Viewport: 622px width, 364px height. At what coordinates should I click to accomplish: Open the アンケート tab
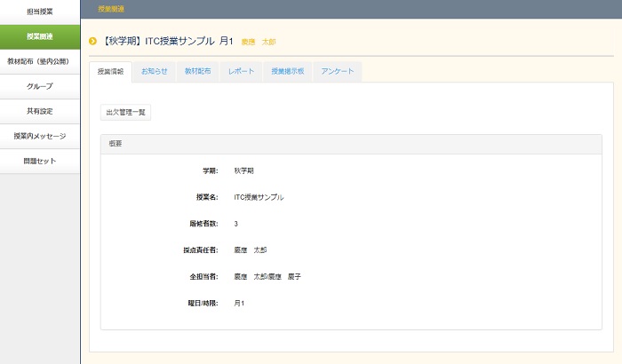pos(338,71)
